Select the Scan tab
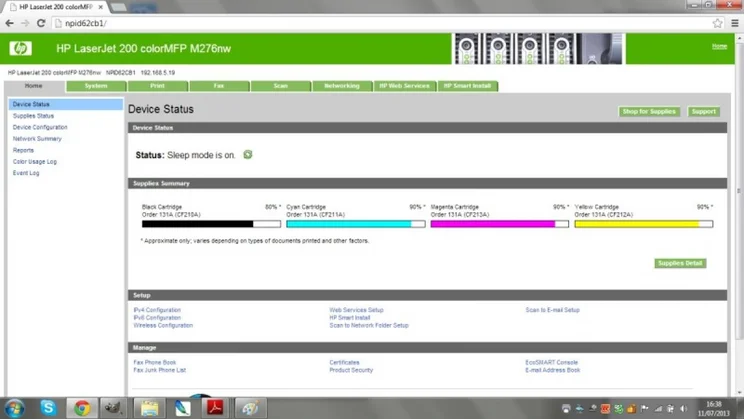The image size is (744, 419). tap(281, 86)
